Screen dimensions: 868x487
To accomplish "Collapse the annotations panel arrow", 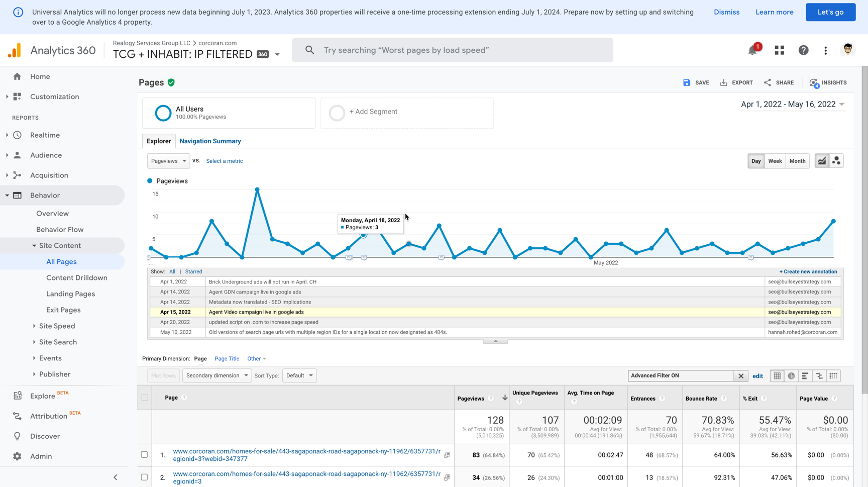I will [495, 341].
